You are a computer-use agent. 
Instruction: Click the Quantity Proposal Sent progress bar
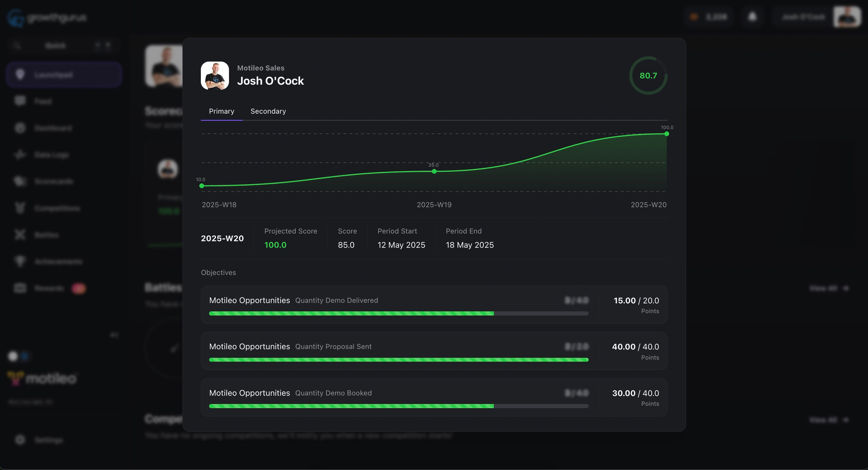click(x=399, y=360)
